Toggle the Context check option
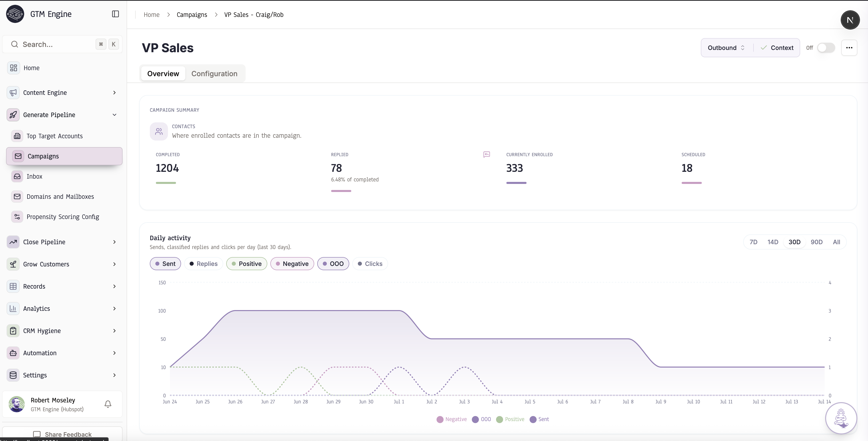This screenshot has height=441, width=868. pyautogui.click(x=777, y=48)
